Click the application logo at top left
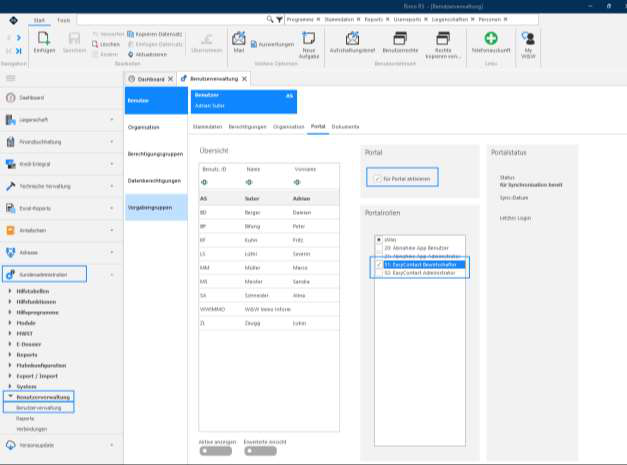The image size is (627, 465). point(13,20)
